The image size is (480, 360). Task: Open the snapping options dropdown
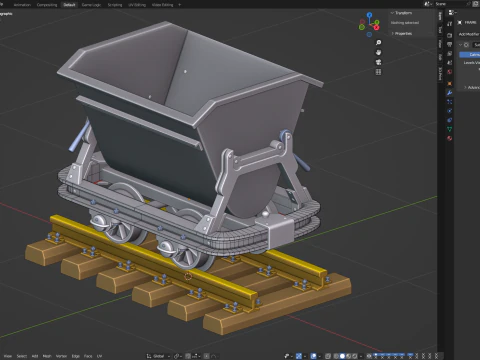coord(196,356)
